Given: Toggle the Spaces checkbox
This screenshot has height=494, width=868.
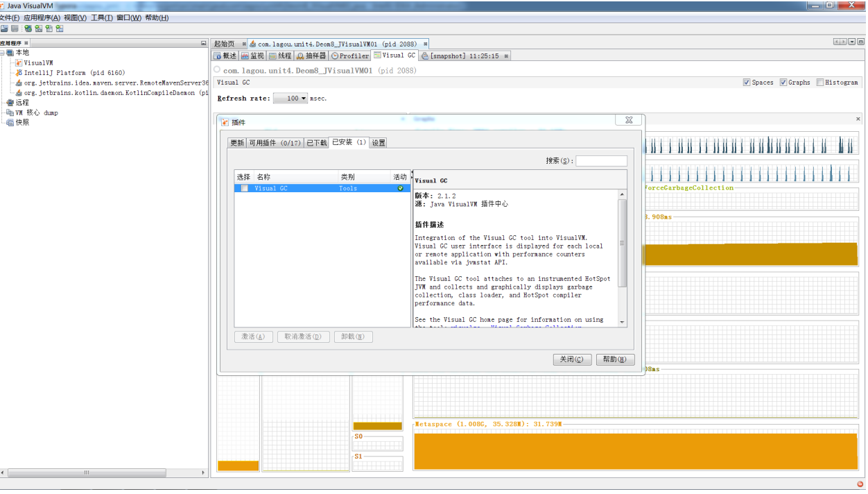Looking at the screenshot, I should [x=747, y=83].
